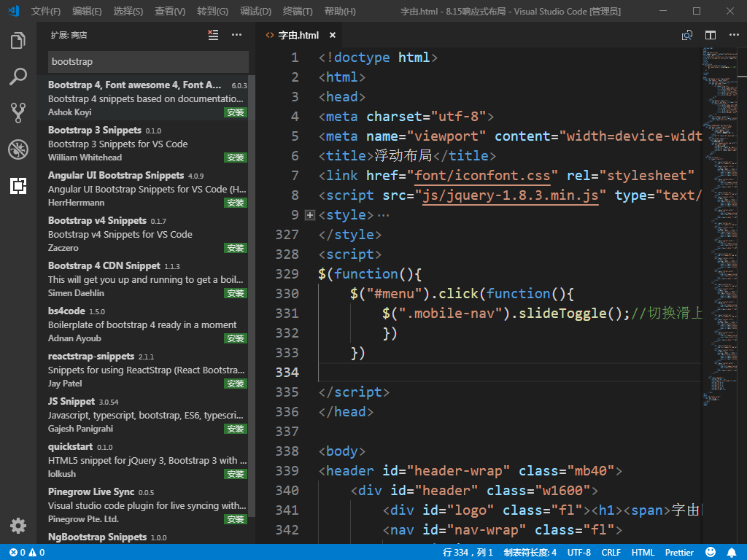Open the Debug view in activity bar
747x560 pixels.
[18, 149]
